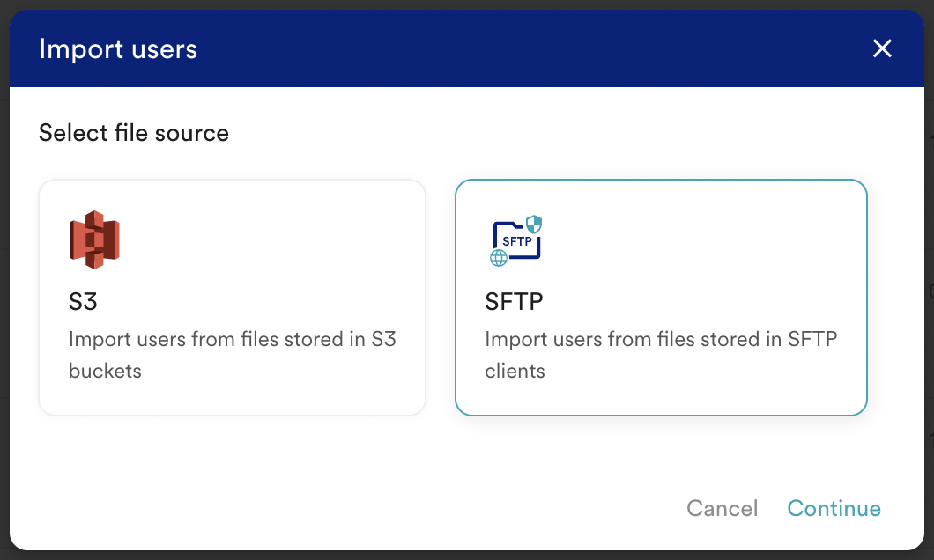Select the S3 card title
This screenshot has width=934, height=560.
(x=83, y=302)
